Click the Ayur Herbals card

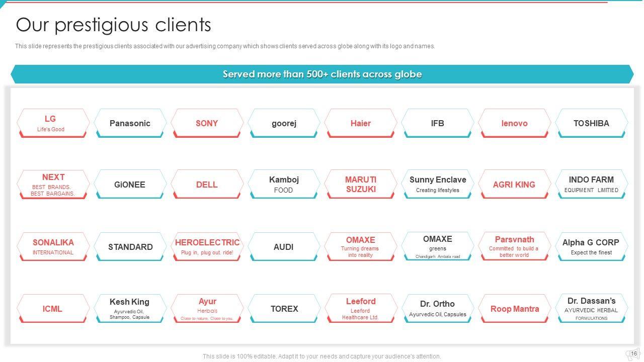207,309
